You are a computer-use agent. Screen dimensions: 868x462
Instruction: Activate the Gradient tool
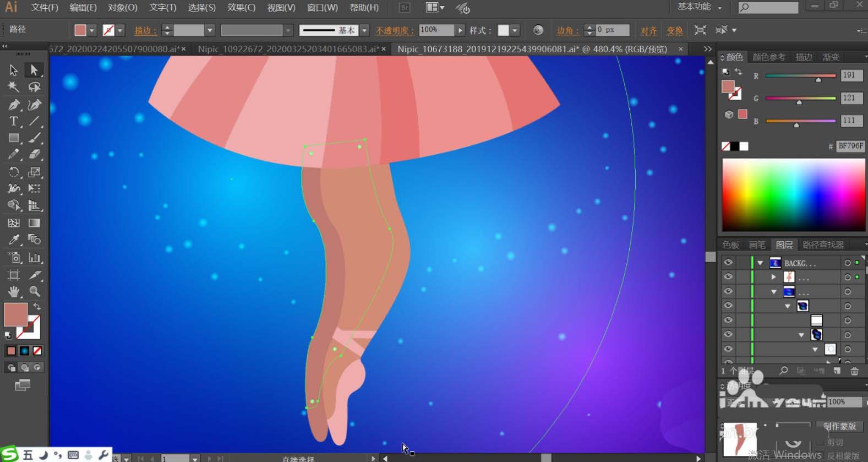pos(34,223)
